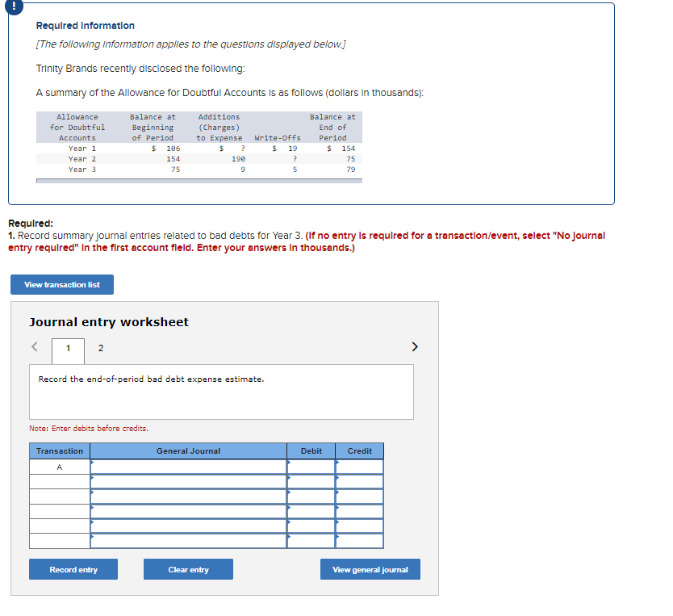Open General Journal account dropdown in fifth row
Viewport: 673px width, 616px height.
click(188, 526)
